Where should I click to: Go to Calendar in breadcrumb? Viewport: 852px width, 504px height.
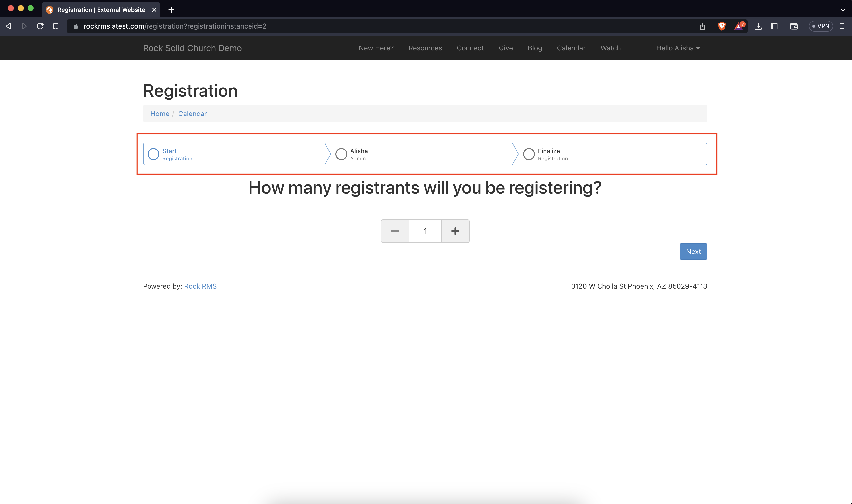point(192,114)
